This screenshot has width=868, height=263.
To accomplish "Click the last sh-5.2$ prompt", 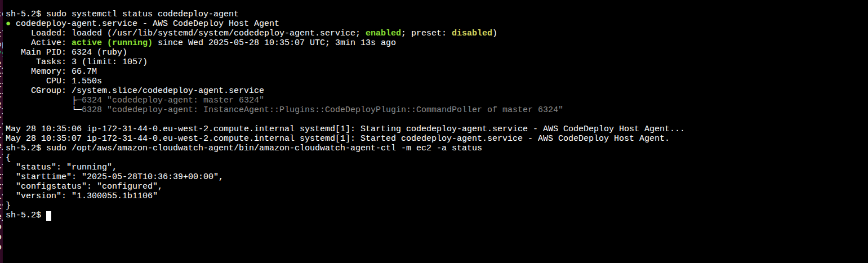I will 24,215.
